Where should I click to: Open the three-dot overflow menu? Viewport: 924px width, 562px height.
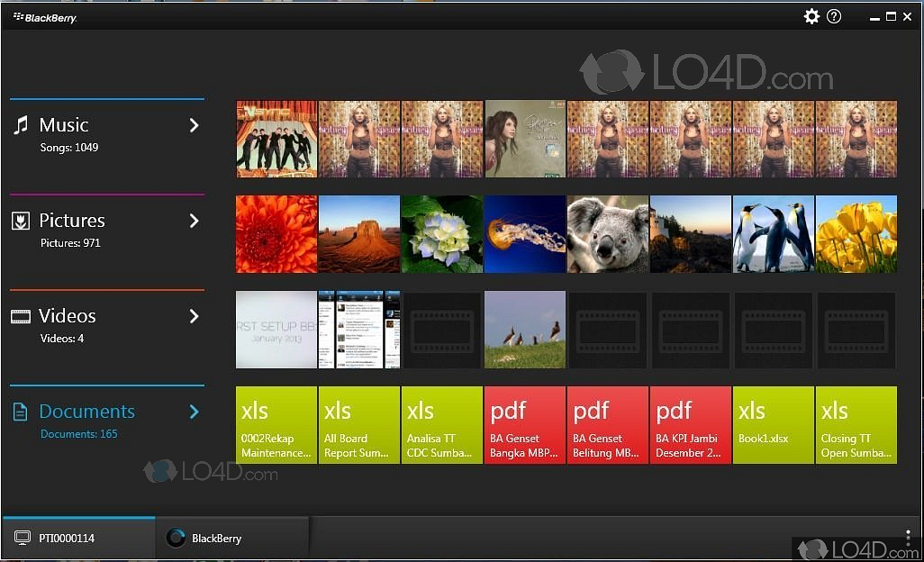(908, 537)
